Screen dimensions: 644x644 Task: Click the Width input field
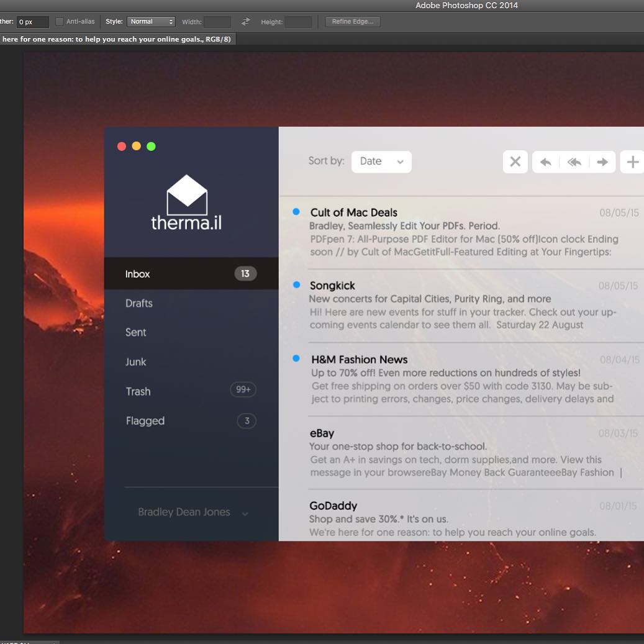217,22
